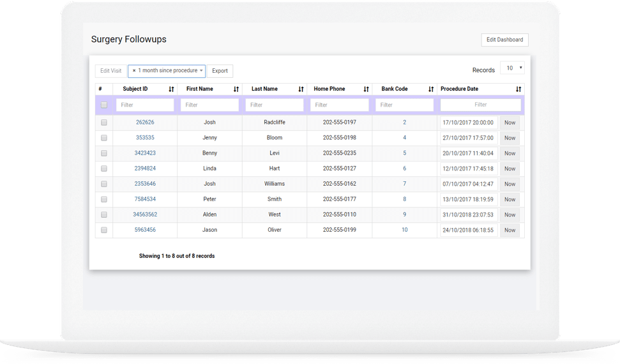Open subject 3423423 record link
Viewport: 620px width, 364px height.
pos(145,153)
